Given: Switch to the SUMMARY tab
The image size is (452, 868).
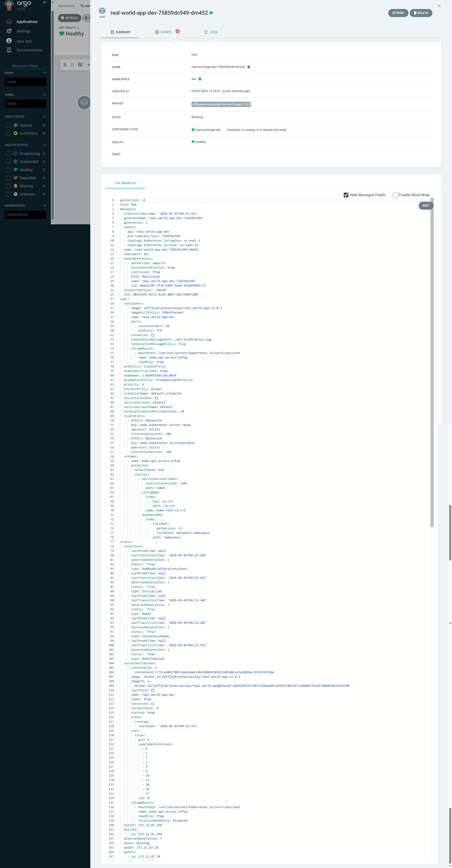Looking at the screenshot, I should [x=121, y=32].
